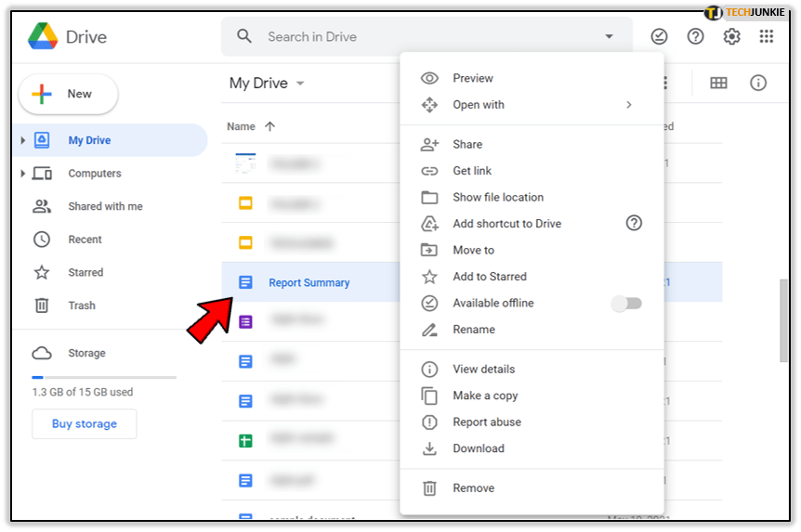Expand the Computers tree item arrow

pyautogui.click(x=23, y=174)
